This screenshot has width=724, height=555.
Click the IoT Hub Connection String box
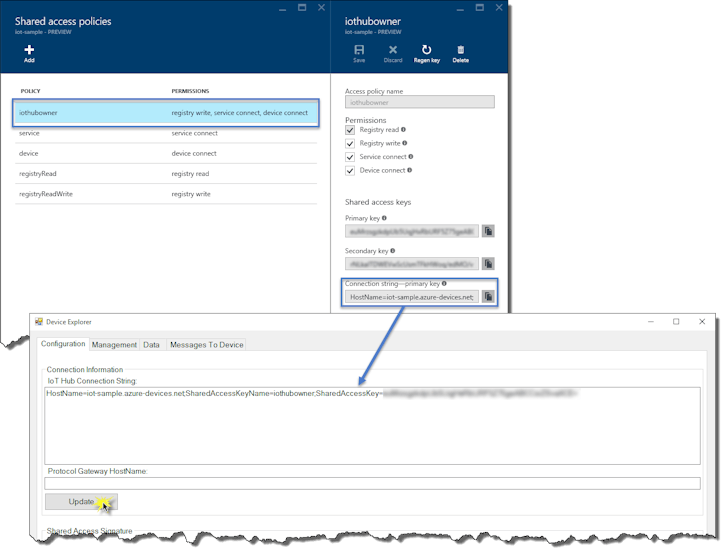372,426
